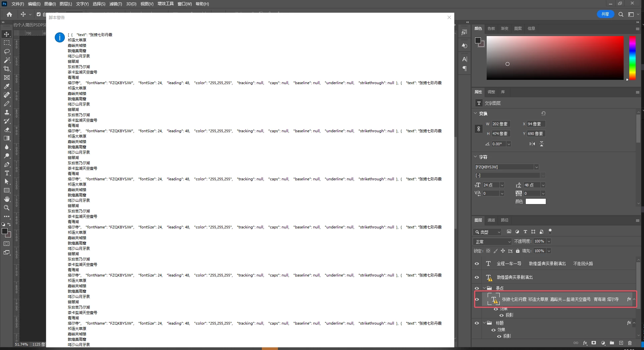Click the trash icon to delete layer
644x350 pixels.
[x=630, y=343]
